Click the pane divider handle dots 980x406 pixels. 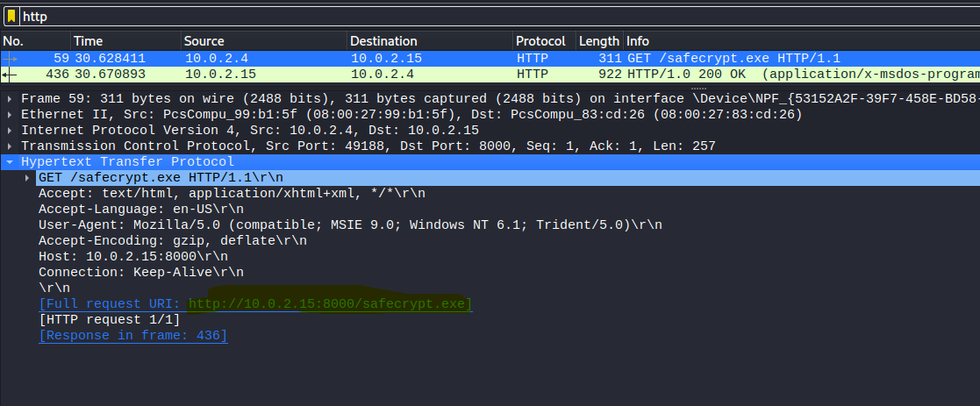click(698, 88)
